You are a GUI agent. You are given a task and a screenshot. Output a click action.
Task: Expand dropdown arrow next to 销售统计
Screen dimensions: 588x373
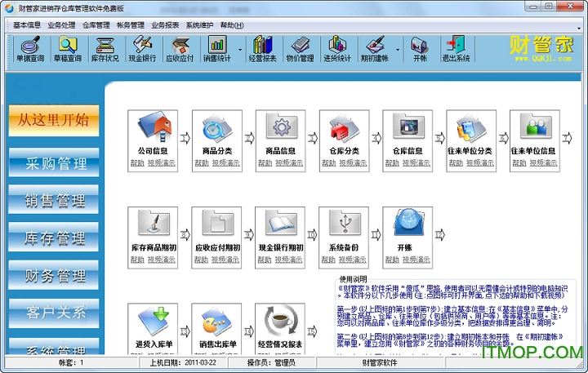click(240, 49)
